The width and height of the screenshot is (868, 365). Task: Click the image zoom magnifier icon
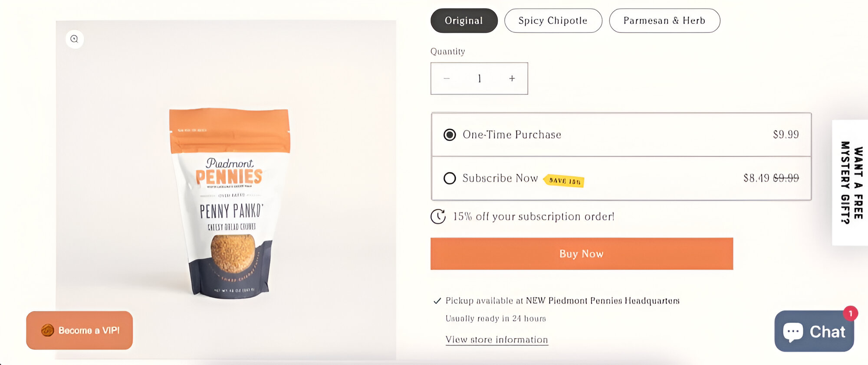(74, 39)
